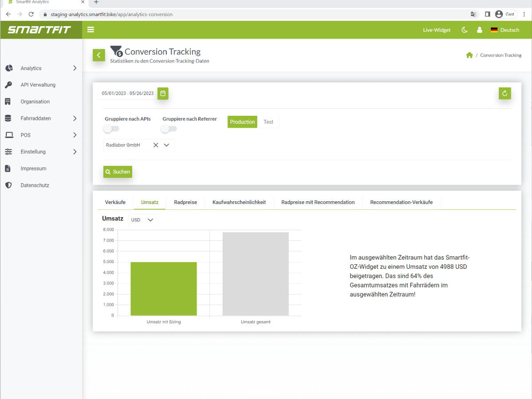Go back with green arrow button
Image resolution: width=532 pixels, height=399 pixels.
[99, 55]
